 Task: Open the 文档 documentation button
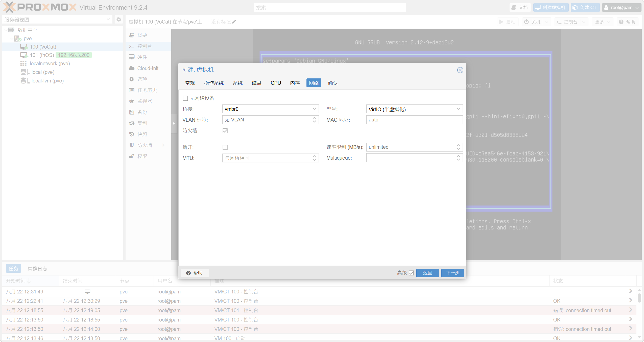pos(520,8)
